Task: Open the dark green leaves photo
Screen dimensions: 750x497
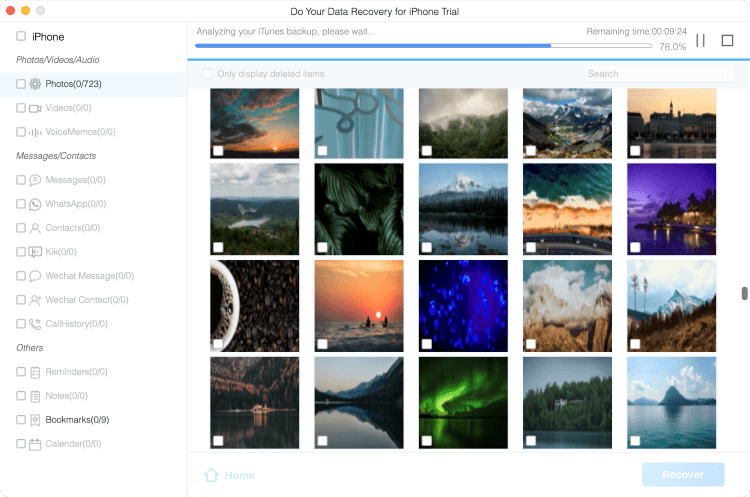Action: coord(359,209)
